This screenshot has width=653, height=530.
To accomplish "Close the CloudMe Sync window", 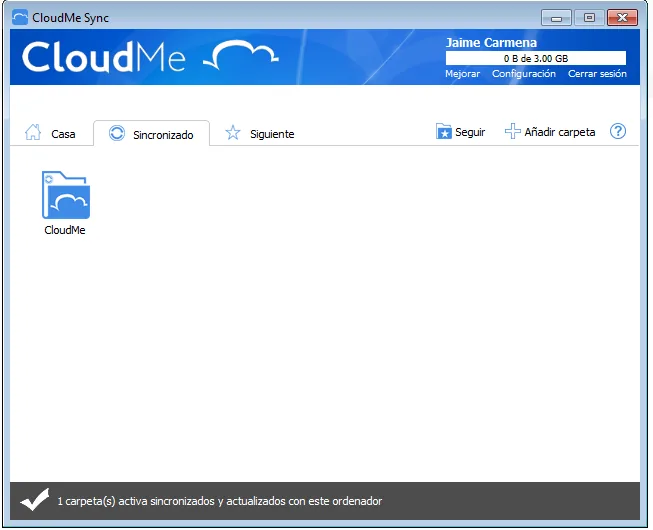I will 622,18.
